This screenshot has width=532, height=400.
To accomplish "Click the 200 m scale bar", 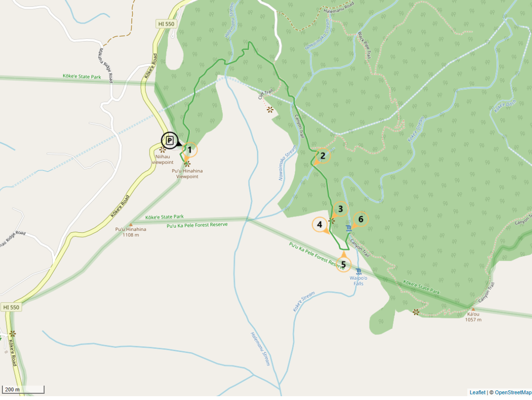I will (x=23, y=389).
